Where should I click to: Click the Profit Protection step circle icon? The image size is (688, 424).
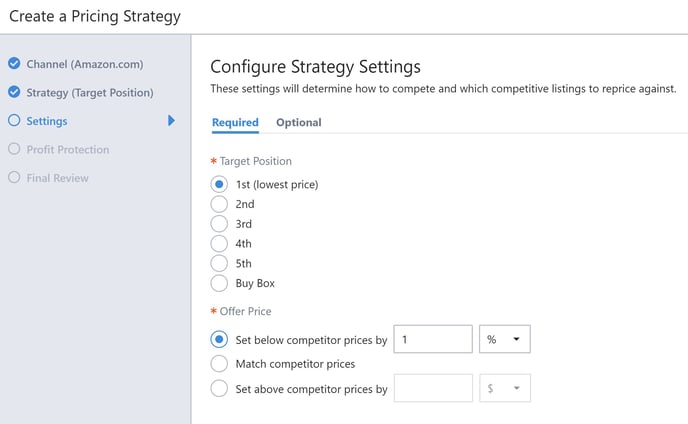tap(14, 150)
